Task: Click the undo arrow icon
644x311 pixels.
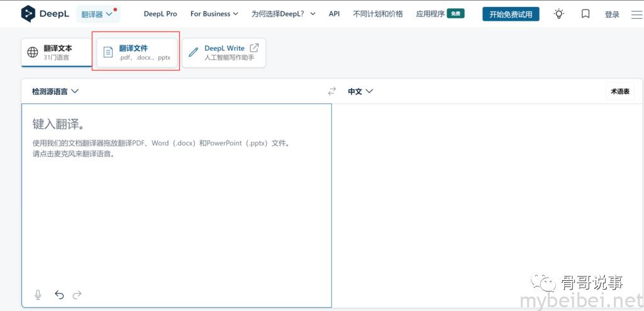Action: (x=60, y=295)
